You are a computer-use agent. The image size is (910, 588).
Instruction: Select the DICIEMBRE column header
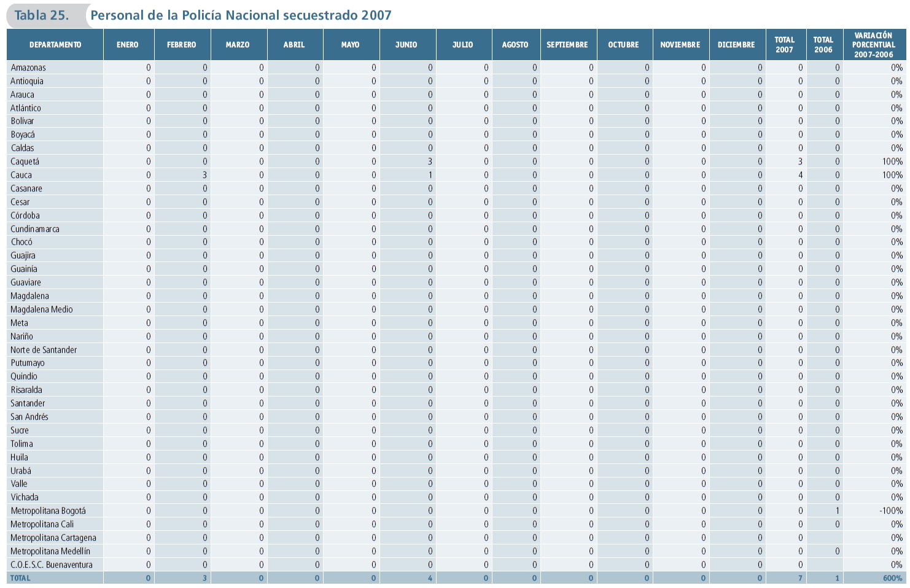pos(736,45)
